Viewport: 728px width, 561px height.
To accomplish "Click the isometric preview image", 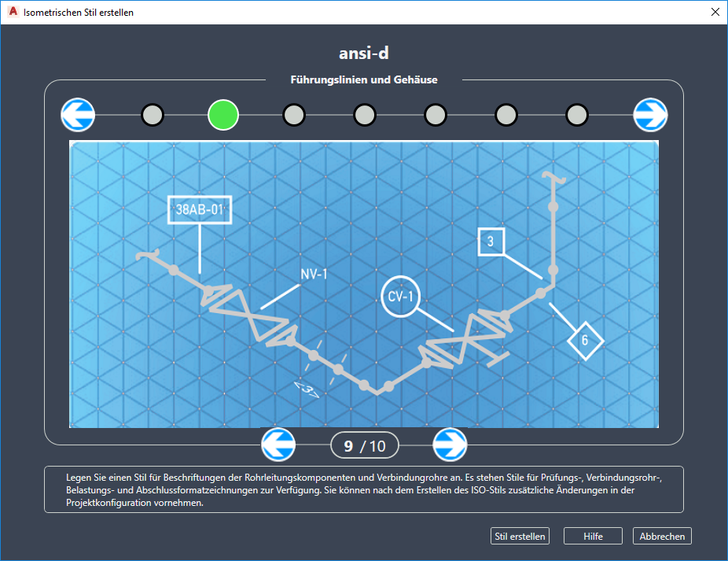I will tap(364, 284).
